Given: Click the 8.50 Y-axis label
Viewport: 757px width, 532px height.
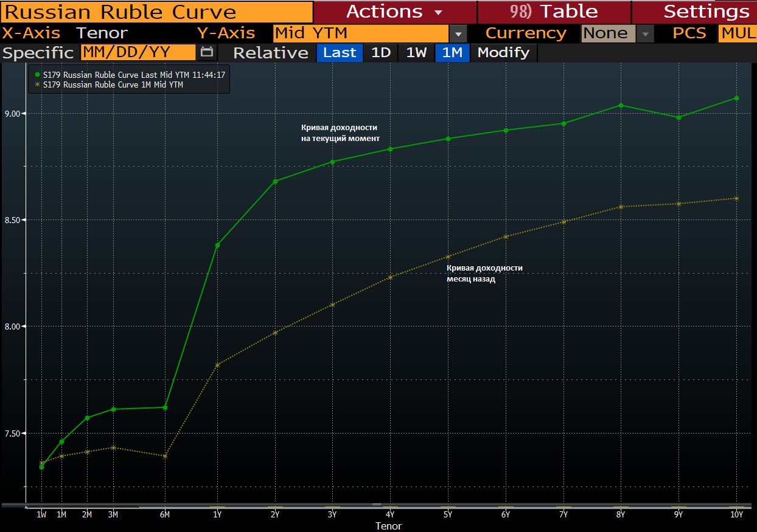Looking at the screenshot, I should (x=12, y=220).
